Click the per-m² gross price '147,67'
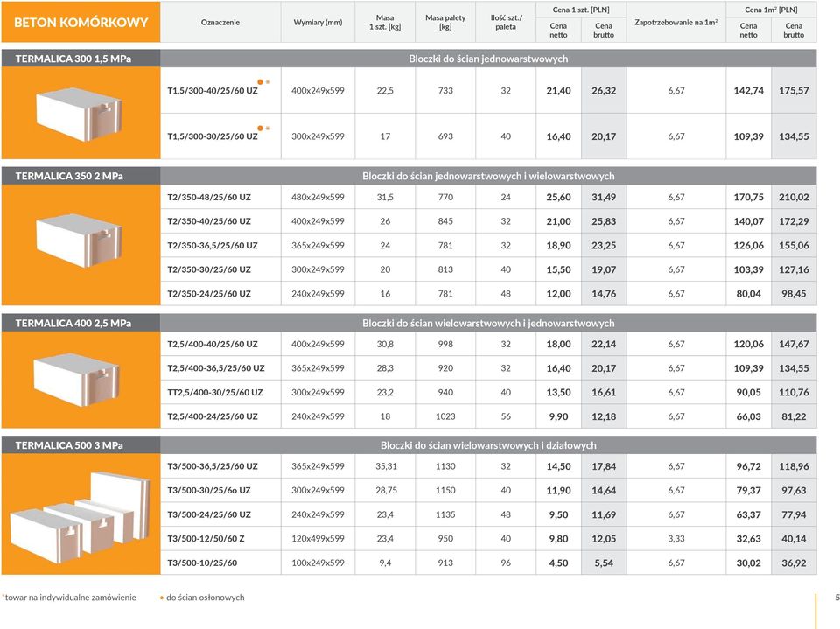The width and height of the screenshot is (840, 629). [x=794, y=344]
